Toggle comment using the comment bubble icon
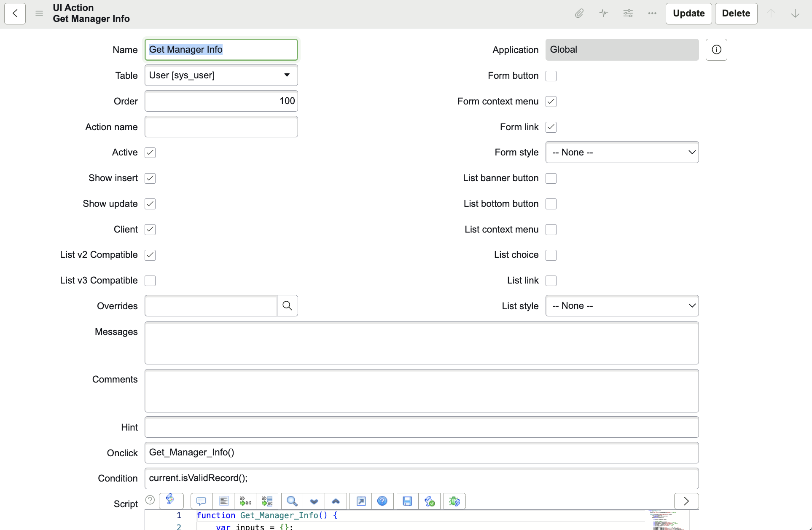812x530 pixels. pos(201,501)
